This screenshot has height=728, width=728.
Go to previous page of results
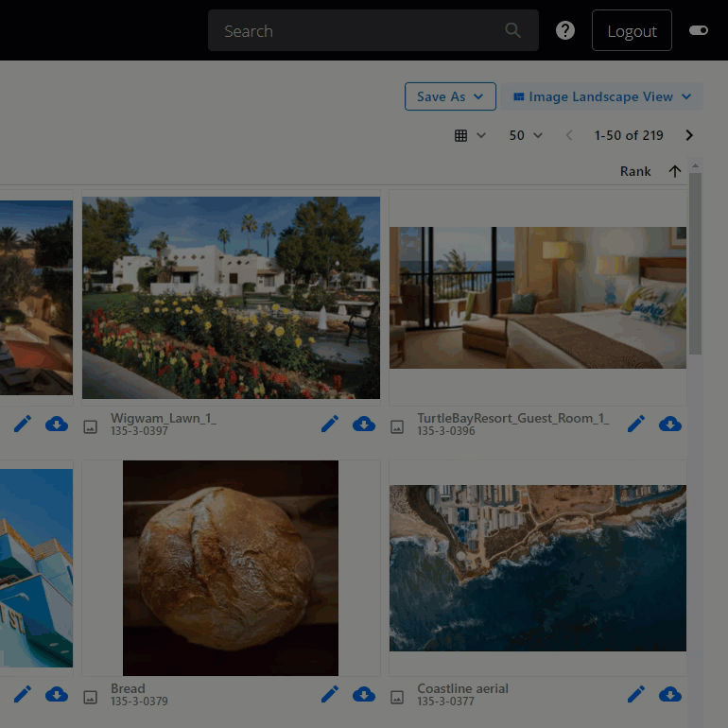pyautogui.click(x=569, y=135)
